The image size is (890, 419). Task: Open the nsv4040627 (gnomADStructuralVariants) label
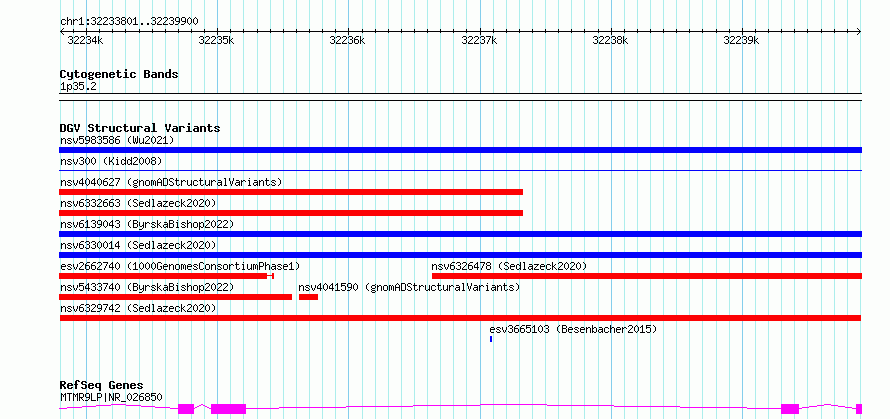coord(171,182)
